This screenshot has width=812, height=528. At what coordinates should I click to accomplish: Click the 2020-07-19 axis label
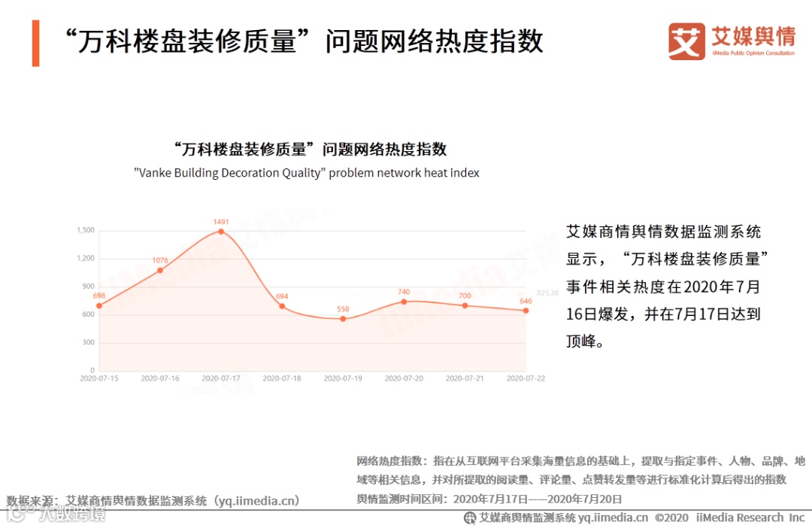pyautogui.click(x=343, y=379)
